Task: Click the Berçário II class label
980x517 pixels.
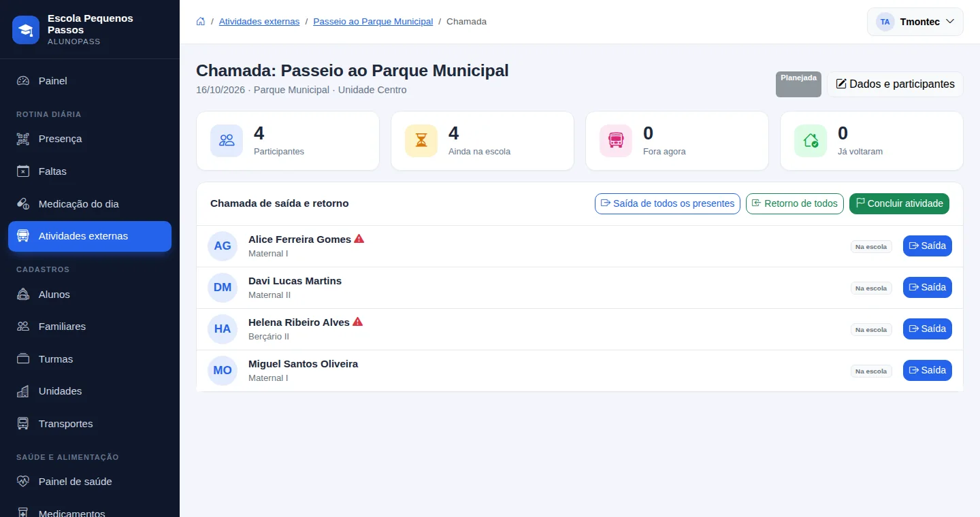Action: pyautogui.click(x=269, y=337)
